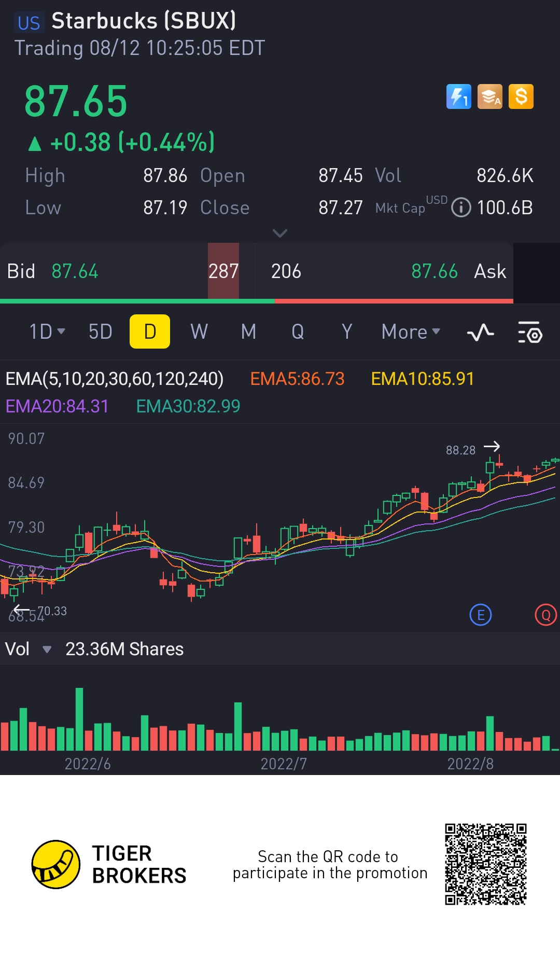
Task: Tap the Open value 87.45
Action: 341,175
